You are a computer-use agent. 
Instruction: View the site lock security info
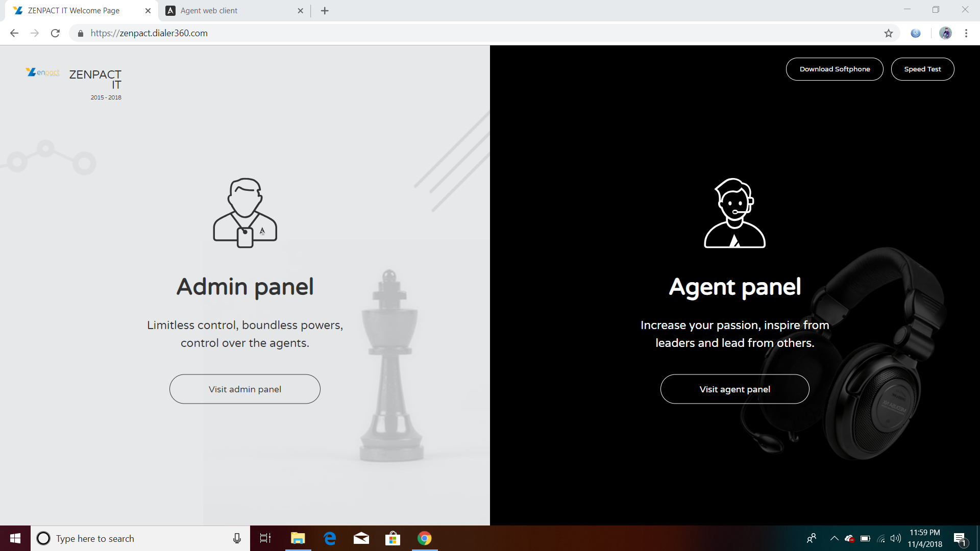click(x=80, y=33)
